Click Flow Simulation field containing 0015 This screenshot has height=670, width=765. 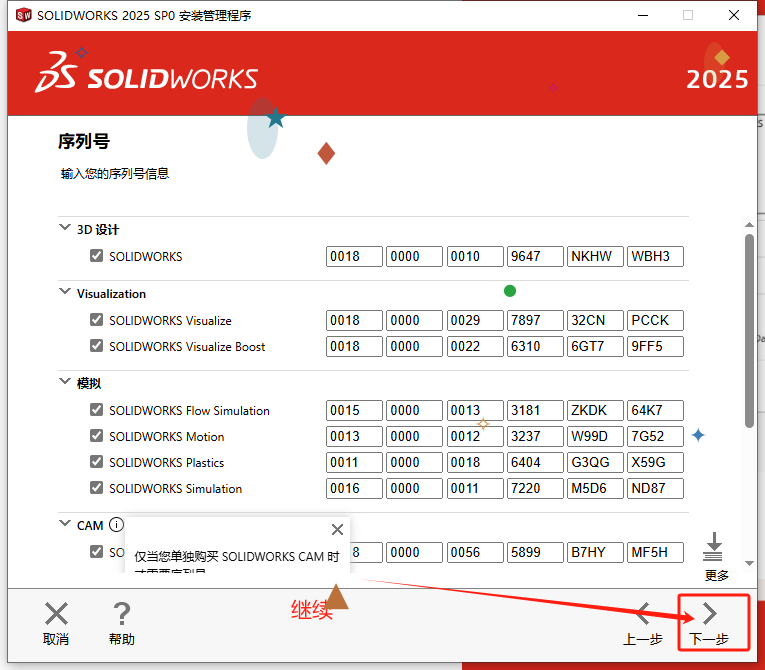[x=354, y=410]
